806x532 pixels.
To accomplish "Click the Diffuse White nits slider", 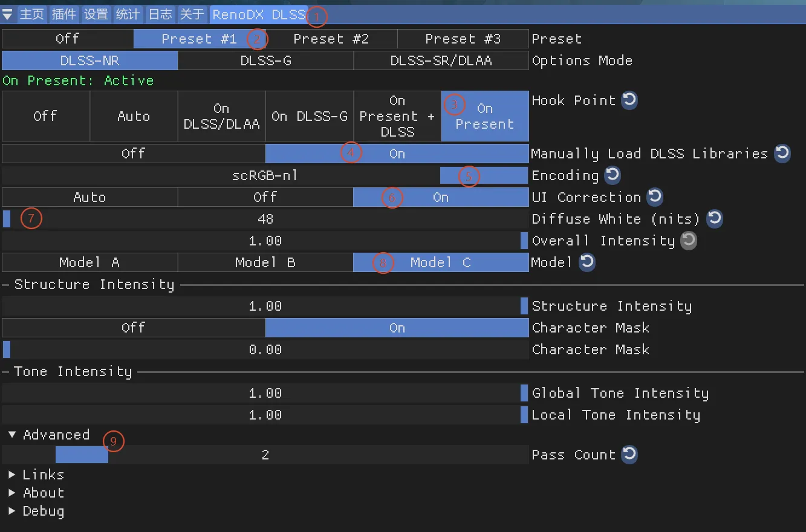I will point(265,219).
